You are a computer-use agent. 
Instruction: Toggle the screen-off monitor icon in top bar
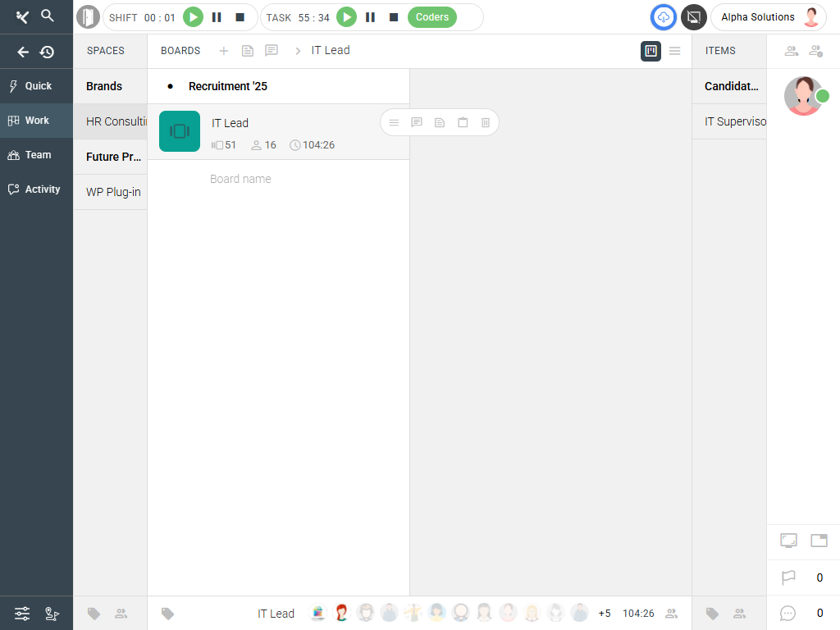coord(694,17)
